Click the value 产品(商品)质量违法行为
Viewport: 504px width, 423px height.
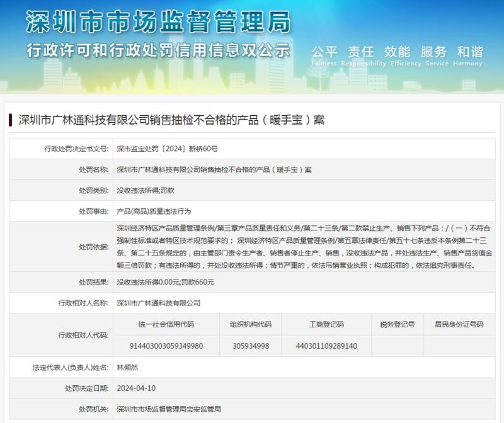click(154, 211)
